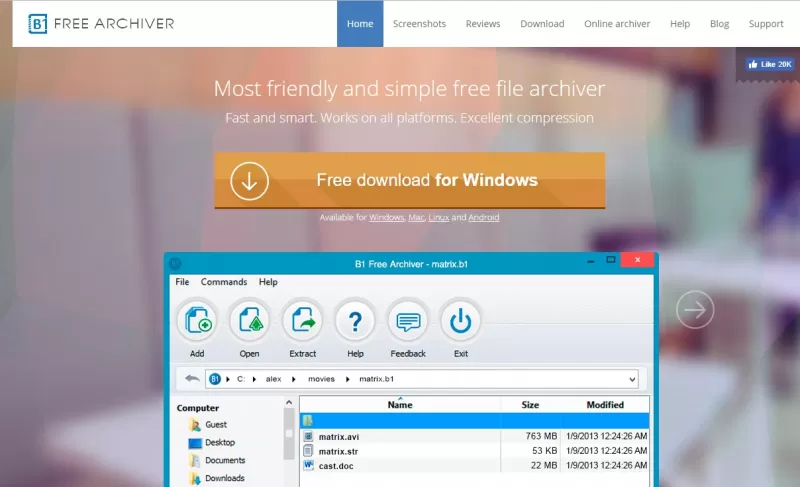The image size is (800, 487).
Task: Open the Download nav item
Action: (542, 23)
